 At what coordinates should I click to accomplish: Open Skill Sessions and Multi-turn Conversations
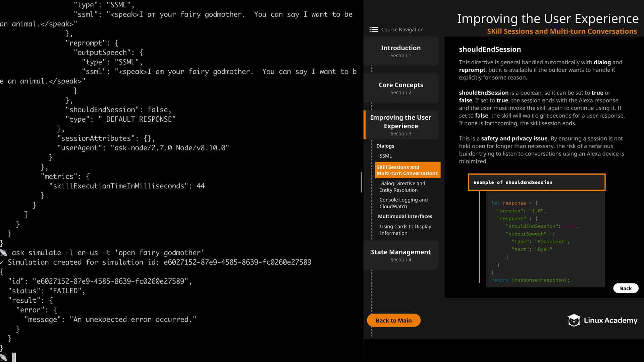407,170
